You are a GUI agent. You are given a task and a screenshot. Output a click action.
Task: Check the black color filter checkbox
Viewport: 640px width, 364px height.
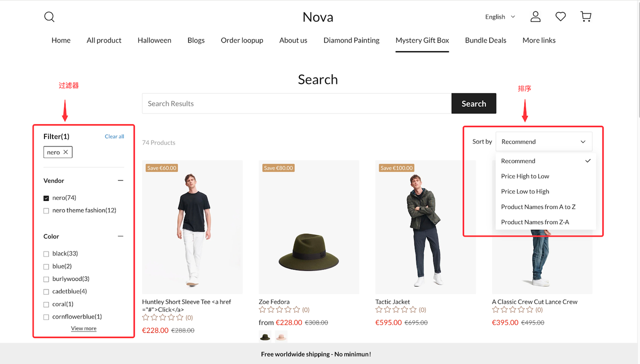(x=46, y=254)
